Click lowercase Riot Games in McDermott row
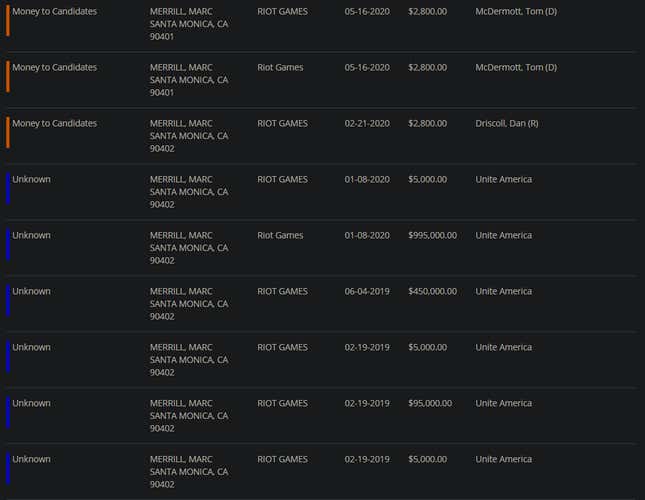 (280, 67)
